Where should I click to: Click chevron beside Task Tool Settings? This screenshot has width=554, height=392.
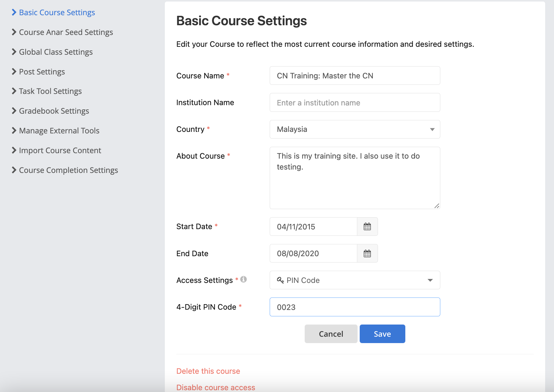pyautogui.click(x=14, y=91)
